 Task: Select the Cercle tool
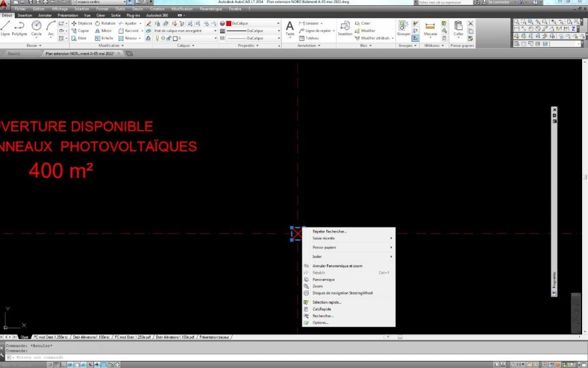tap(36, 28)
